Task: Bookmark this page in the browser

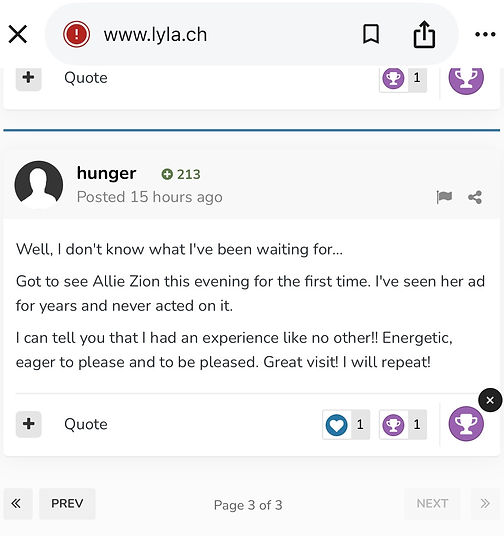Action: tap(371, 34)
